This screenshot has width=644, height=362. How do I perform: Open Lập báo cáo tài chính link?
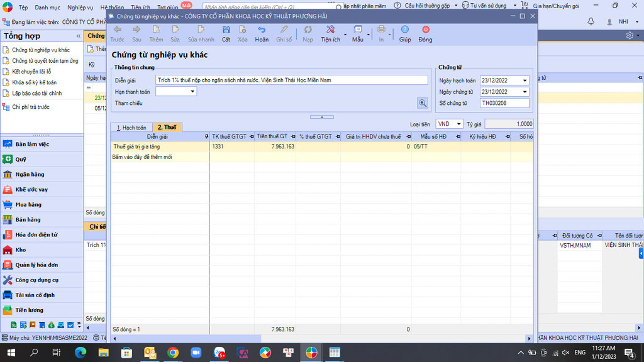click(x=36, y=94)
